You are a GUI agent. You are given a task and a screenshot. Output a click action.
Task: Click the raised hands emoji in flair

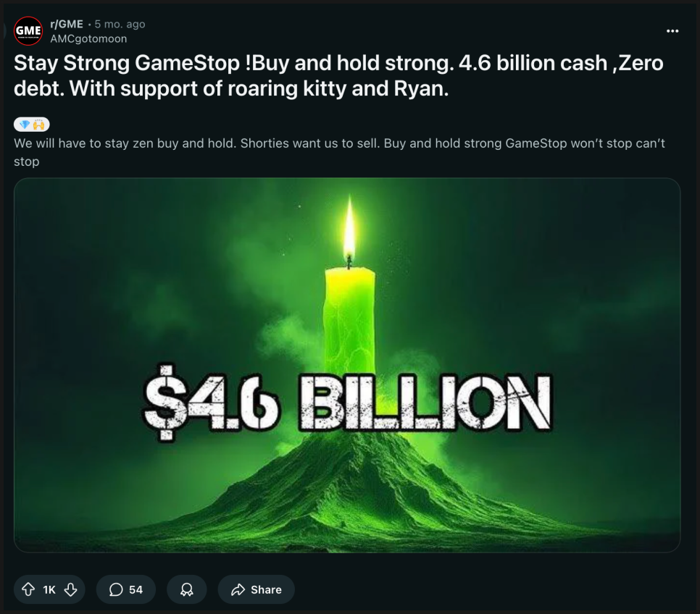(x=39, y=125)
